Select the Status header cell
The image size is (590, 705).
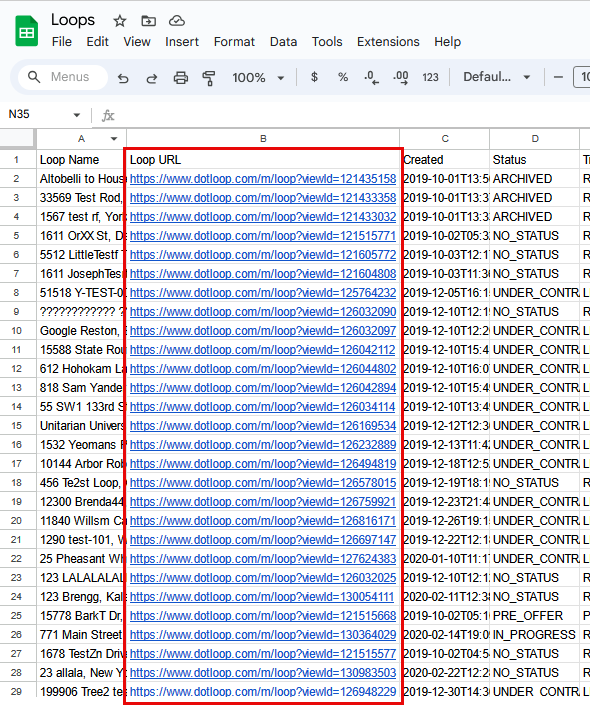[535, 160]
